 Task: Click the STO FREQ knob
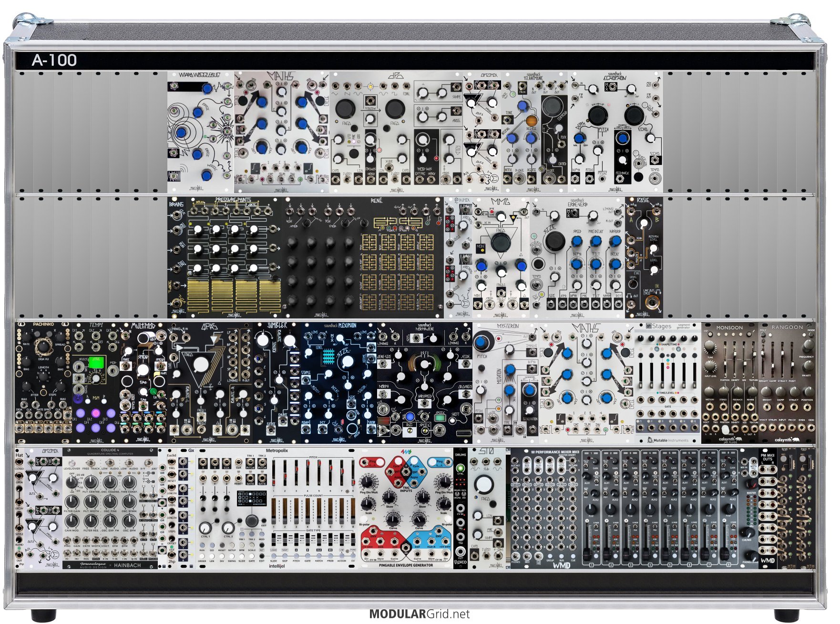(484, 484)
